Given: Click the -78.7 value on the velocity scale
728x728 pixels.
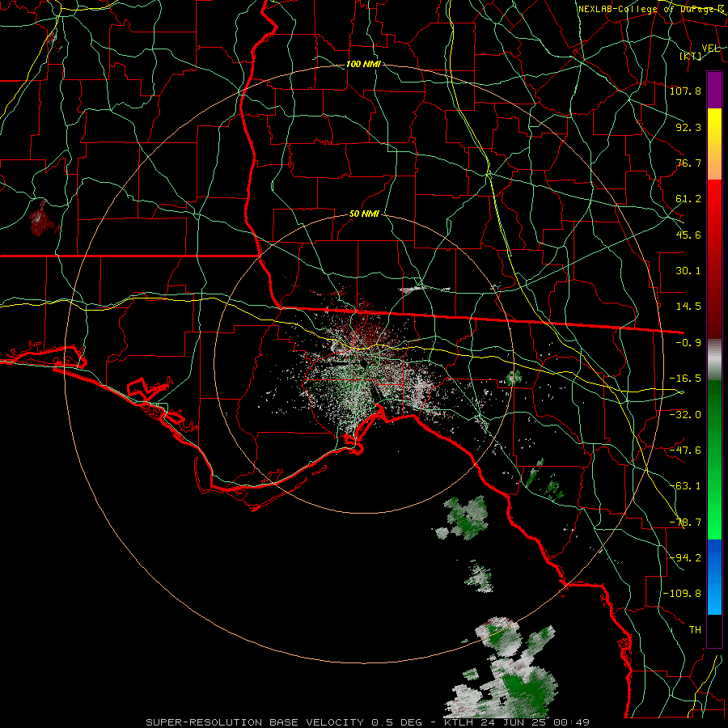Looking at the screenshot, I should [x=685, y=523].
